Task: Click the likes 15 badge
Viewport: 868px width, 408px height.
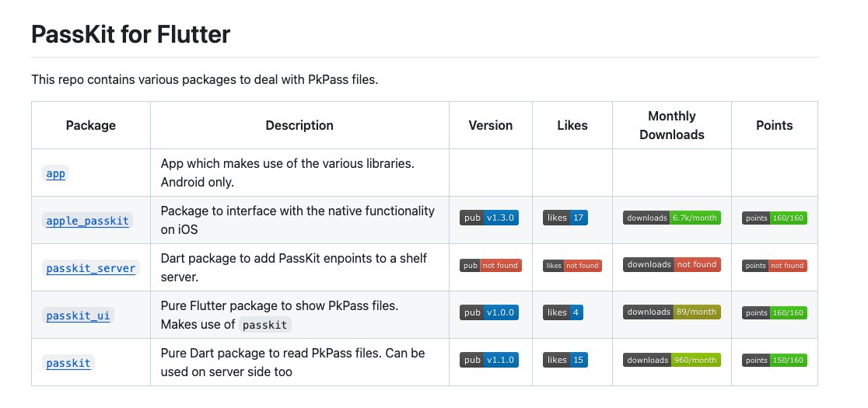Action: point(565,360)
